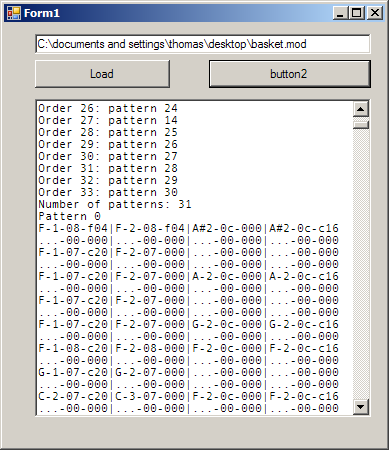Click the 'A-2-0c-000' cell

227,276
